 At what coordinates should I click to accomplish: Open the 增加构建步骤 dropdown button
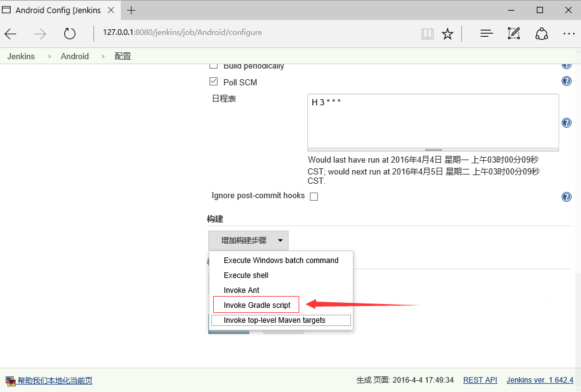248,241
